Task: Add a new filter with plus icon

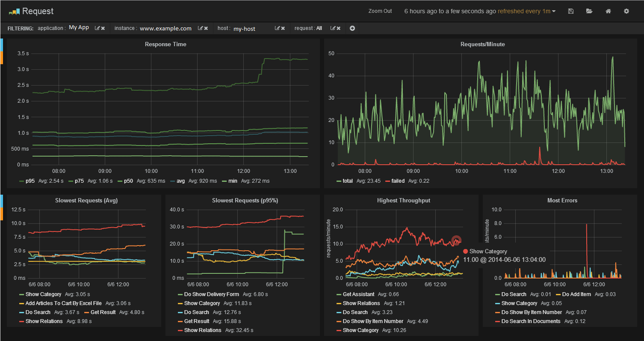Action: click(x=352, y=28)
